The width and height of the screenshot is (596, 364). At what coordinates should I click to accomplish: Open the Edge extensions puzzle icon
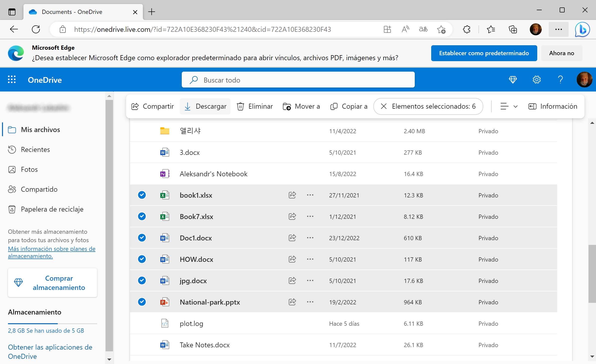(467, 29)
